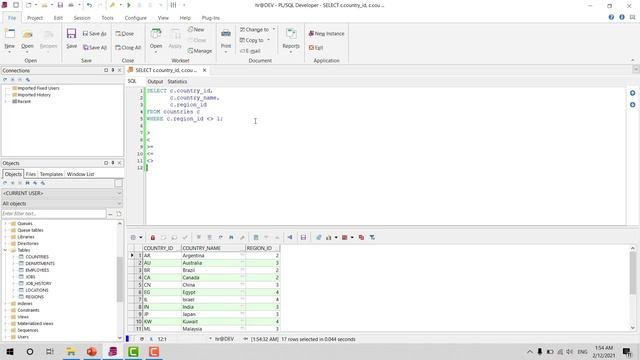
Task: Click the New file ribbon icon
Action: click(x=9, y=35)
